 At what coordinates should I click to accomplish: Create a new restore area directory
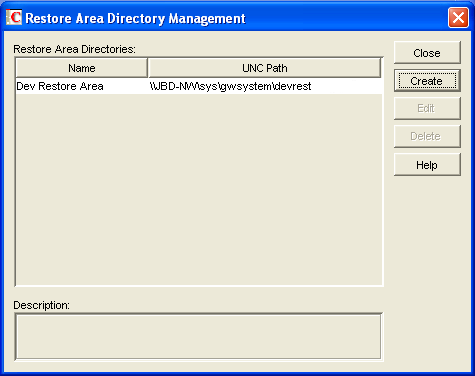(x=427, y=81)
